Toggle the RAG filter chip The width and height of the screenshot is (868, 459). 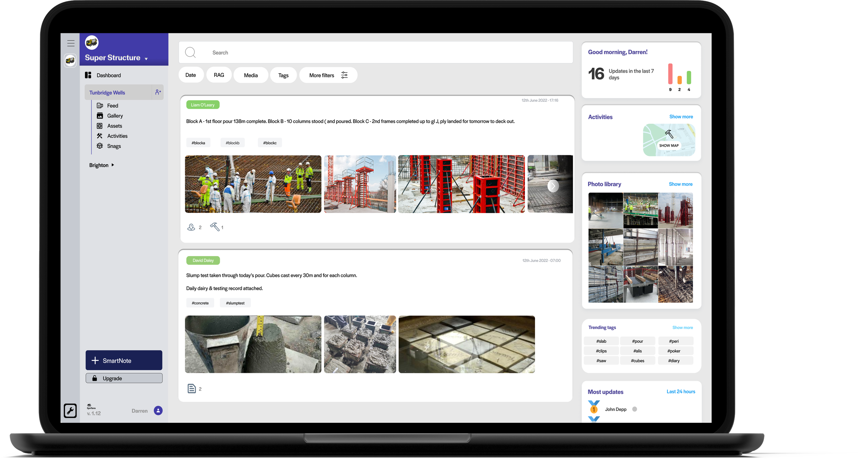pos(219,75)
